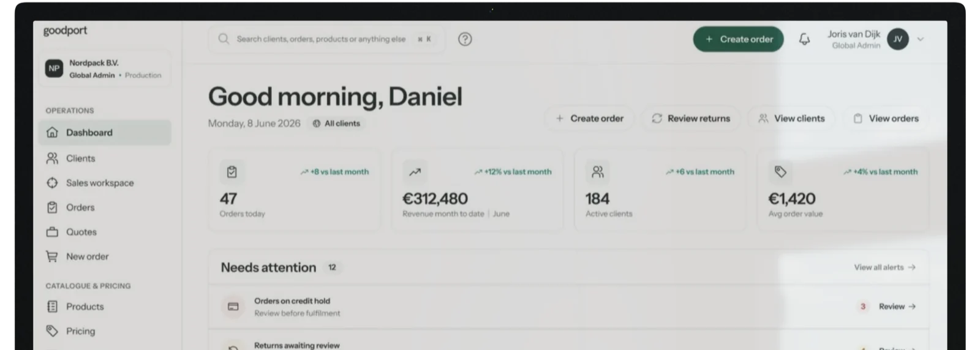Image resolution: width=980 pixels, height=350 pixels.
Task: Click the Active clients people icon
Action: (597, 172)
